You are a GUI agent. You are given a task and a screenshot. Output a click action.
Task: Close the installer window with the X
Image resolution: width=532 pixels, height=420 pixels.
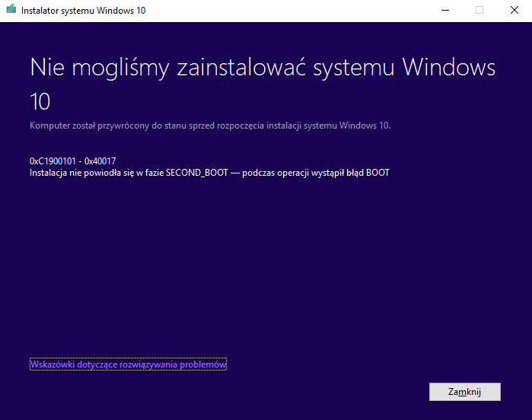(514, 10)
